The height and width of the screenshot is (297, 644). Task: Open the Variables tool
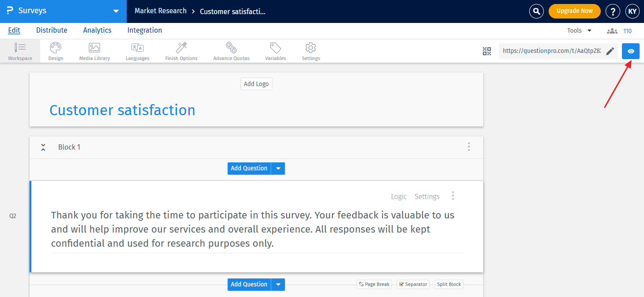[275, 51]
